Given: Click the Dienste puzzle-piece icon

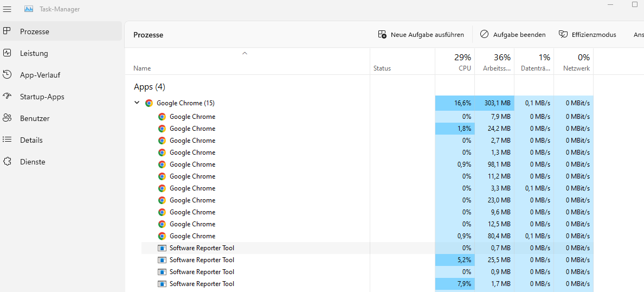Looking at the screenshot, I should [x=7, y=162].
